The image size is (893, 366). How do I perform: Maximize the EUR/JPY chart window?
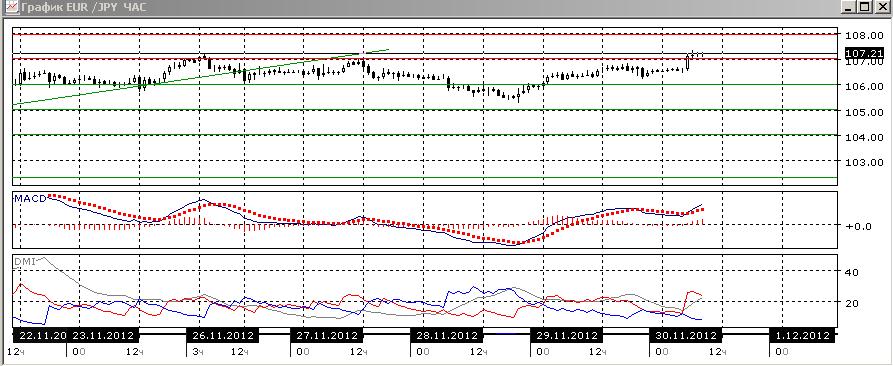click(865, 7)
